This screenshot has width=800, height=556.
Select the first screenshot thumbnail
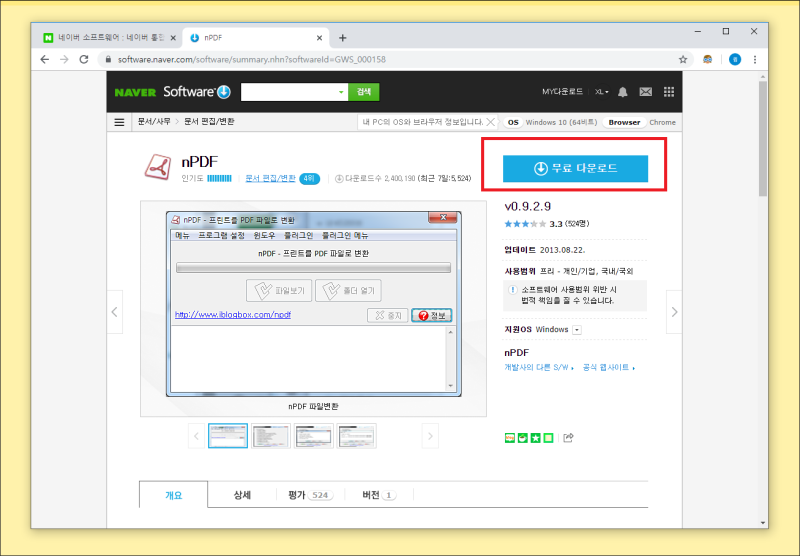(x=228, y=436)
